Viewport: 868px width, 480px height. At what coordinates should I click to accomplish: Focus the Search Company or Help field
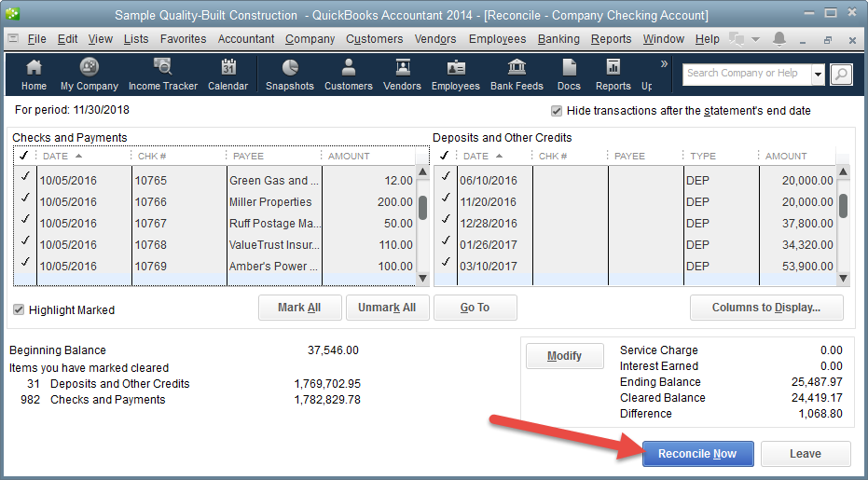point(747,74)
